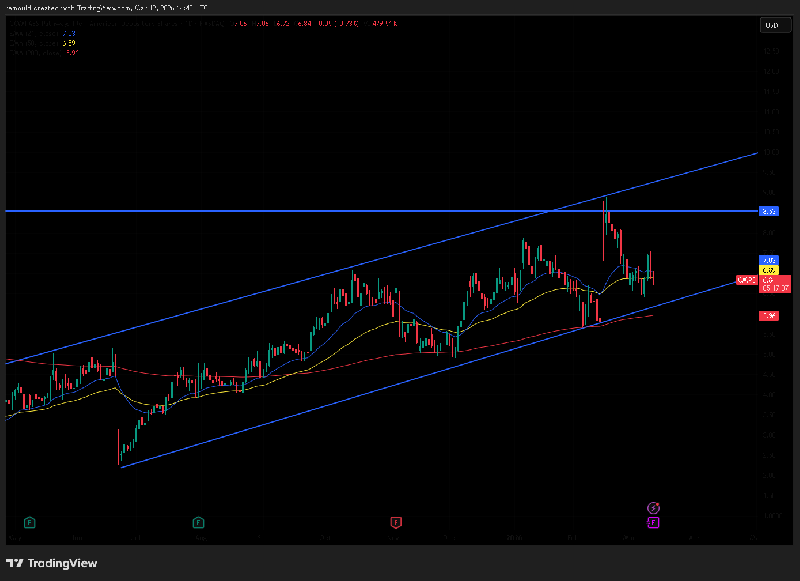The image size is (800, 581).
Task: Click the blue moving average price label
Action: pyautogui.click(x=769, y=260)
